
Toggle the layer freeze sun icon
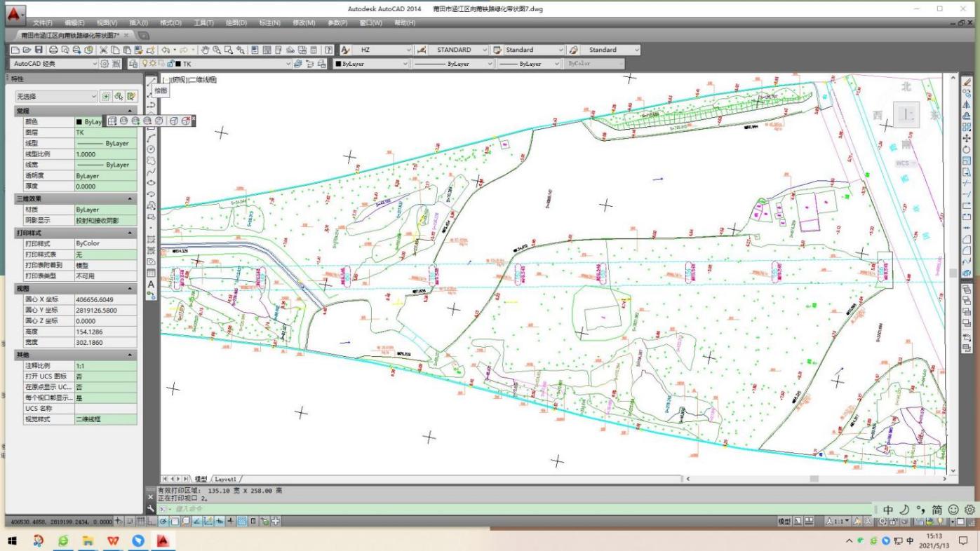154,64
